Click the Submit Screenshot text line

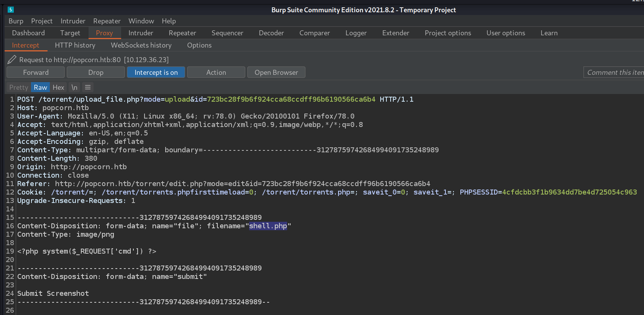(53, 294)
